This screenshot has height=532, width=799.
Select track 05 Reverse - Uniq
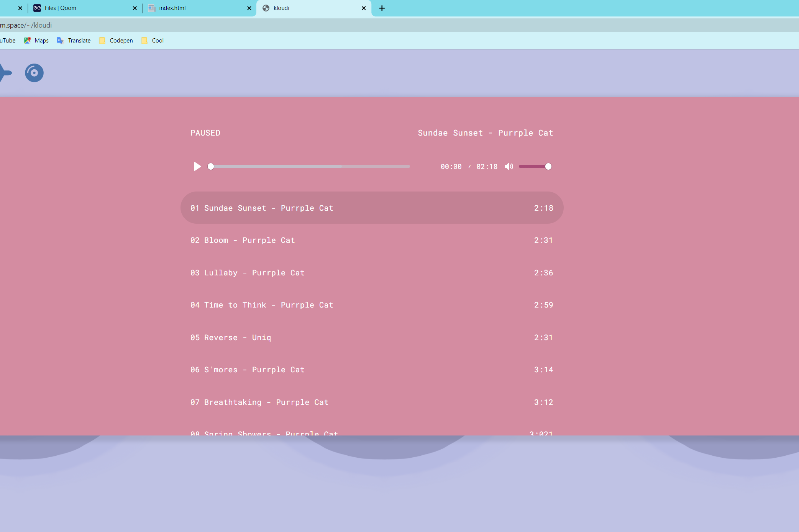point(238,337)
